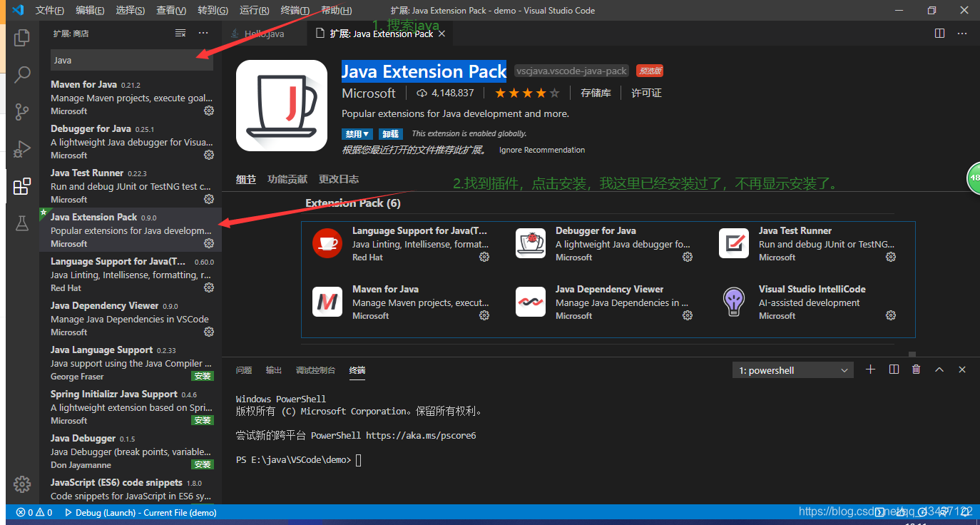Select the powershell terminal dropdown
Viewport: 980px width, 525px height.
(793, 370)
